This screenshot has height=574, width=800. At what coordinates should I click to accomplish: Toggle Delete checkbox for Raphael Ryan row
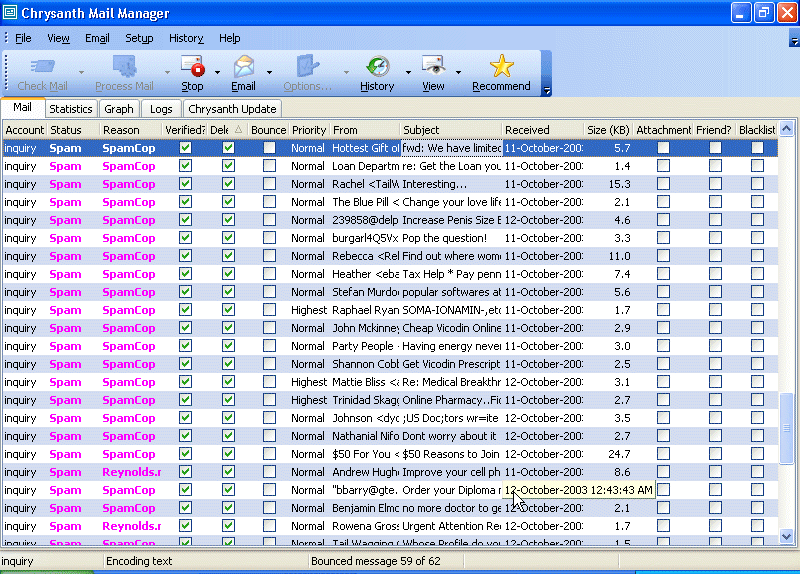228,310
